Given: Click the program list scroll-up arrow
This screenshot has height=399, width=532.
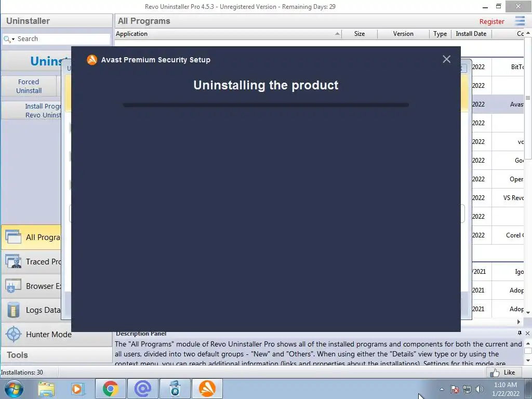Looking at the screenshot, I should click(x=528, y=33).
